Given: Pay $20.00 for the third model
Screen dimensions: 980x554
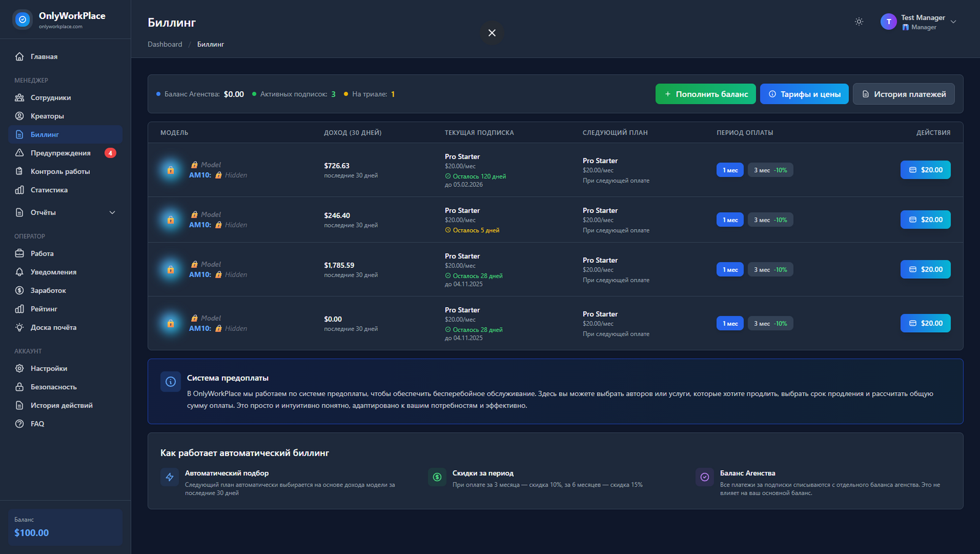Looking at the screenshot, I should coord(925,270).
